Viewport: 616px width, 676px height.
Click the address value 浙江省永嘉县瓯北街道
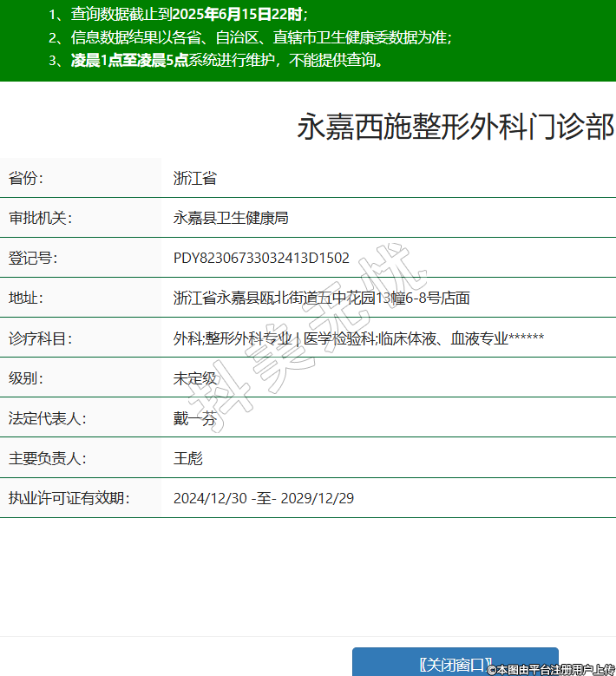click(321, 298)
